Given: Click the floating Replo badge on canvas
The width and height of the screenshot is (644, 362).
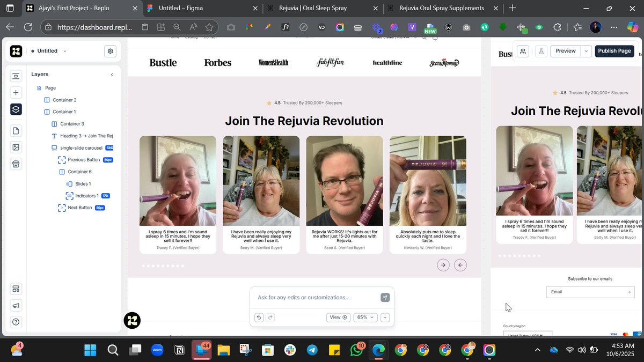Looking at the screenshot, I should pyautogui.click(x=132, y=321).
